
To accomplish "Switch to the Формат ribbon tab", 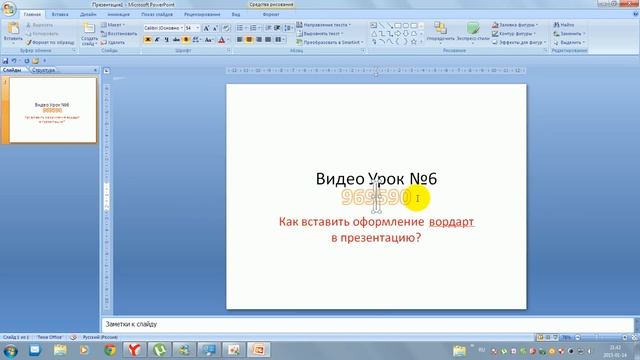I will [x=271, y=14].
